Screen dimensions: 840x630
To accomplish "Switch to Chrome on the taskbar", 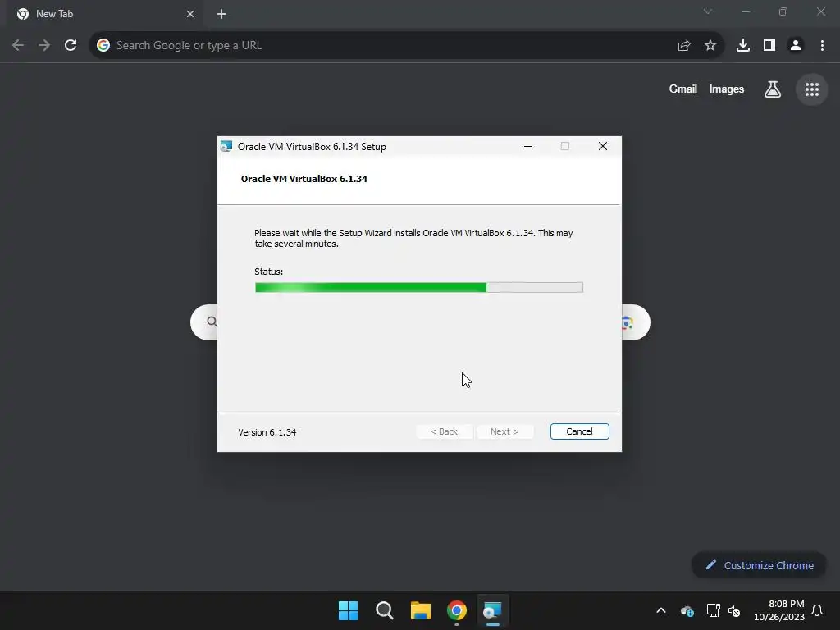I will tap(456, 610).
